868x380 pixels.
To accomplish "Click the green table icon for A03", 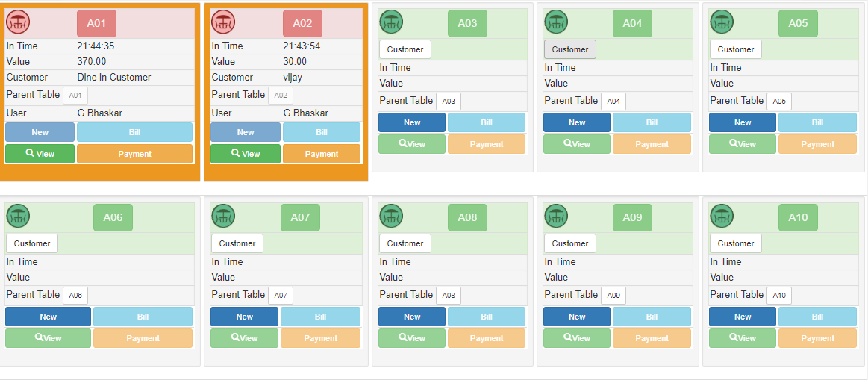I will point(391,22).
